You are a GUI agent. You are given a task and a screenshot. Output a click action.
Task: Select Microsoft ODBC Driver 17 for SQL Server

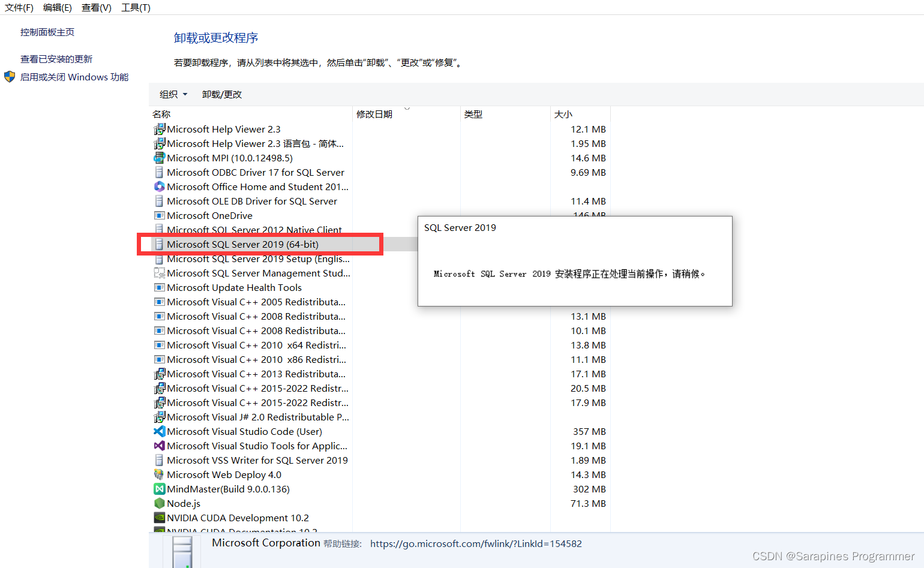[x=256, y=172]
